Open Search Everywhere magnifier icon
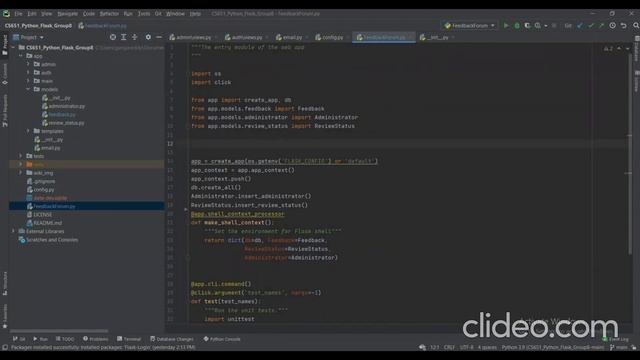The image size is (640, 360). [636, 25]
